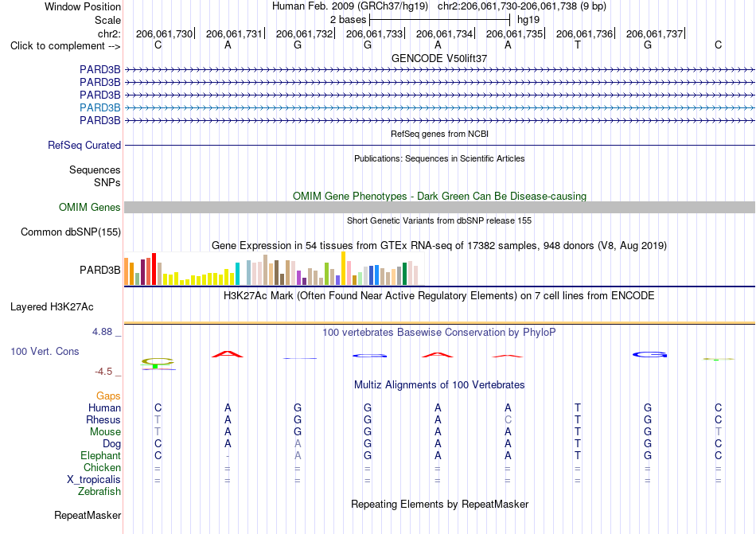Click the 2 bases scale text
This screenshot has width=756, height=534.
[348, 20]
